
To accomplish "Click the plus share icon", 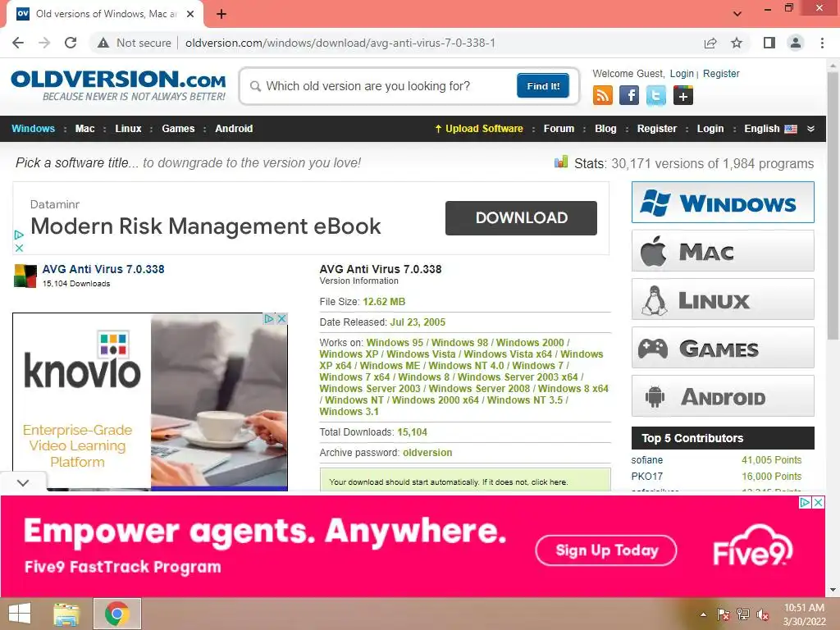I will tap(683, 96).
